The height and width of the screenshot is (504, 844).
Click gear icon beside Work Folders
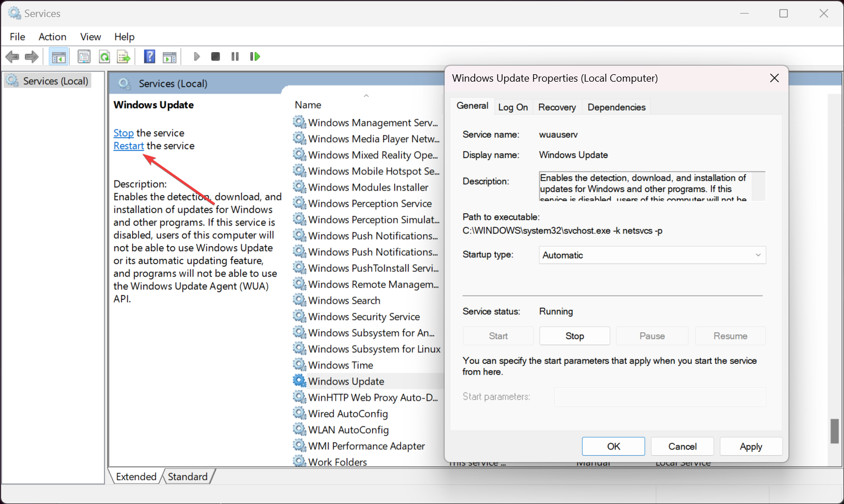click(x=299, y=461)
